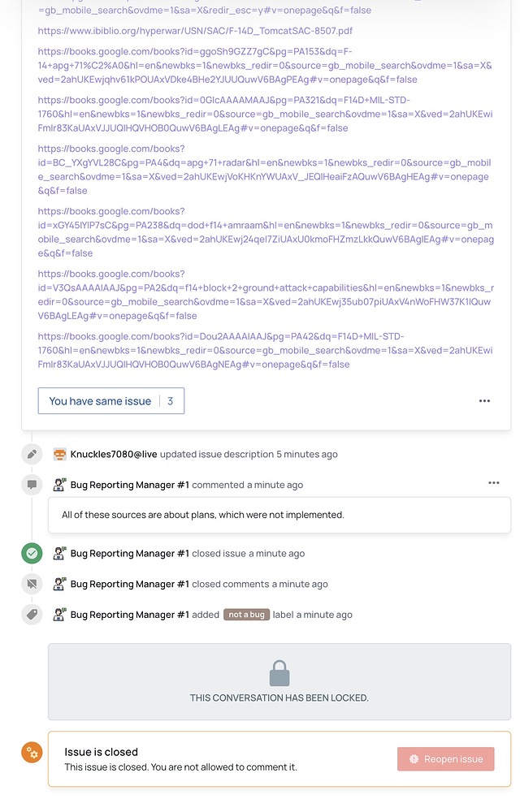Viewport: 520px width, 812px height.
Task: Click the closed comments crossed-bubble icon
Action: pos(32,584)
